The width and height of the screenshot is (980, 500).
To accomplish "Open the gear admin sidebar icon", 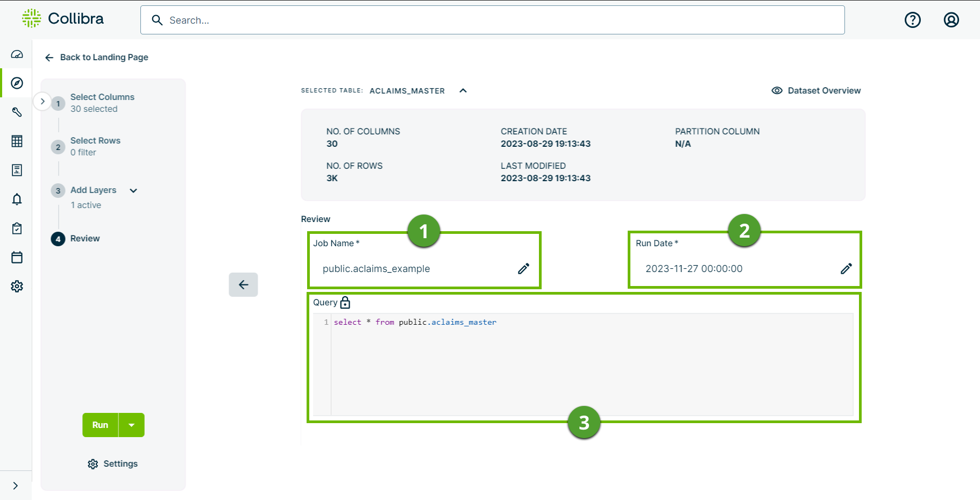I will coord(17,286).
